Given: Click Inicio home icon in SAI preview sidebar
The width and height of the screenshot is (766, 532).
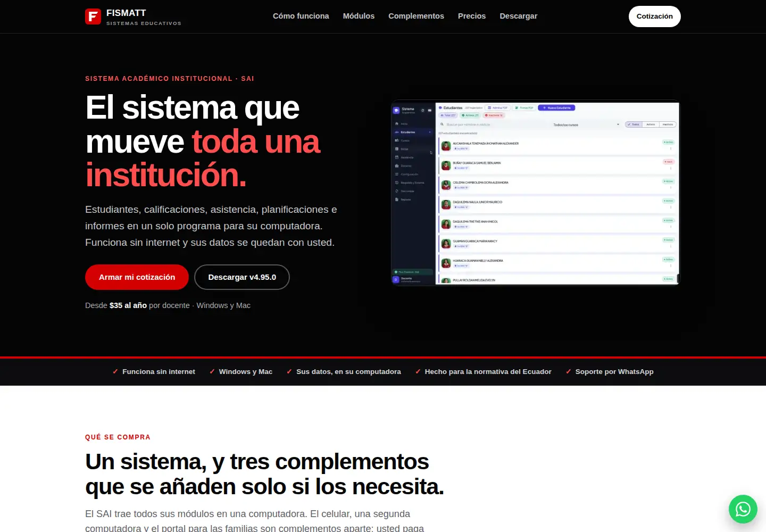Looking at the screenshot, I should 397,123.
